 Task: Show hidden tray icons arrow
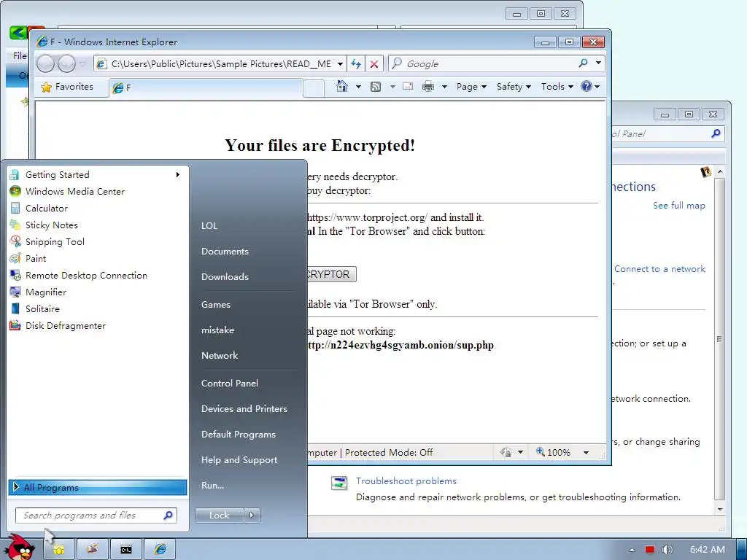(x=632, y=550)
